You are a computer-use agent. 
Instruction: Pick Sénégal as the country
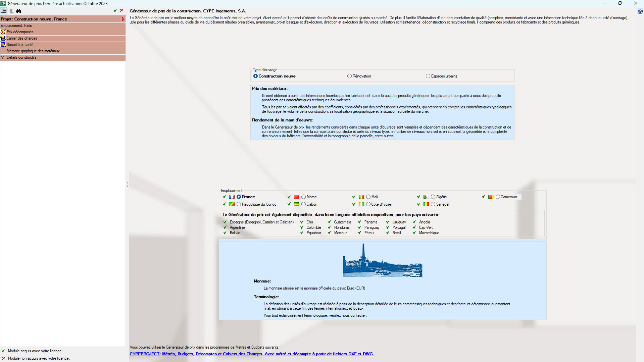point(433,204)
